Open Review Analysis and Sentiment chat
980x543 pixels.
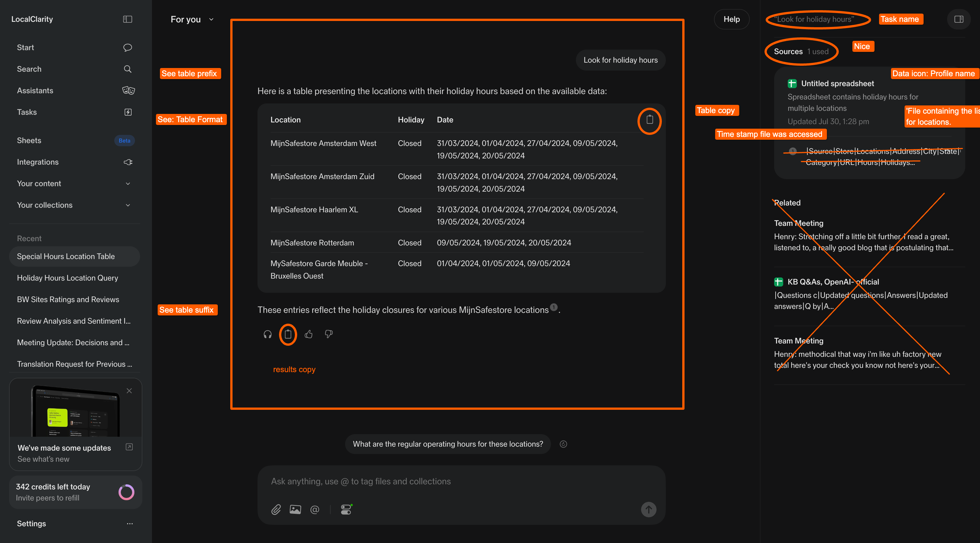tap(74, 321)
